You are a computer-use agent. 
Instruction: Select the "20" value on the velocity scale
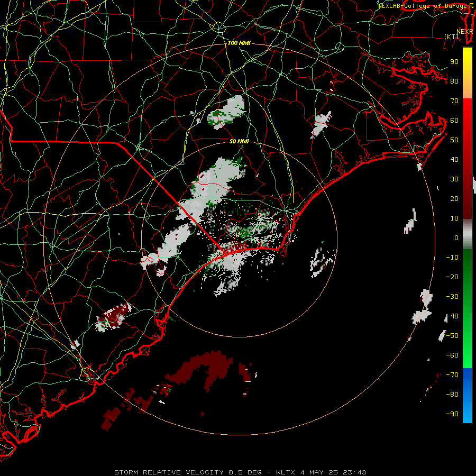coord(454,199)
